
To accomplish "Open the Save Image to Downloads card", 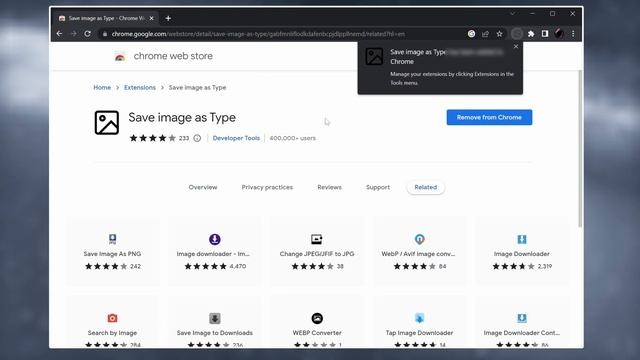I will click(215, 322).
